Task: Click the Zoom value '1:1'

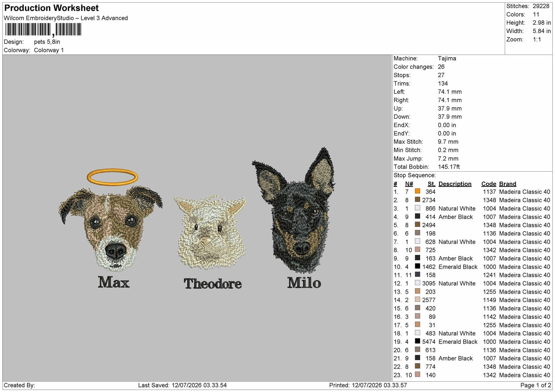Action: (x=537, y=40)
